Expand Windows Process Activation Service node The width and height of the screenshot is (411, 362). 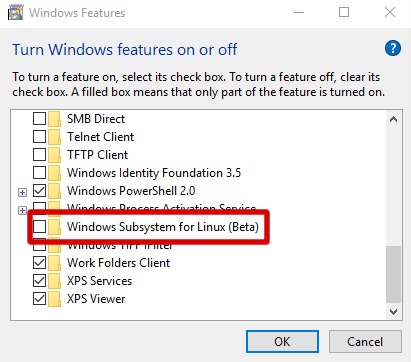(x=22, y=210)
